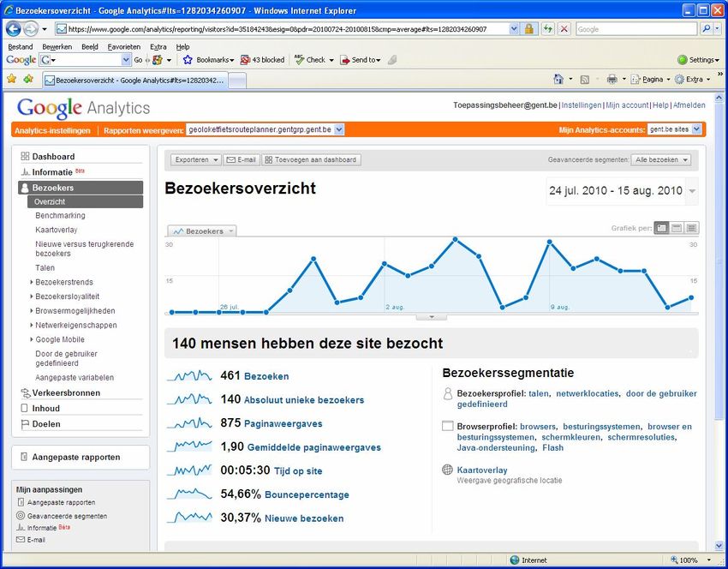The height and width of the screenshot is (569, 728).
Task: Click the Google search box
Action: [x=636, y=29]
